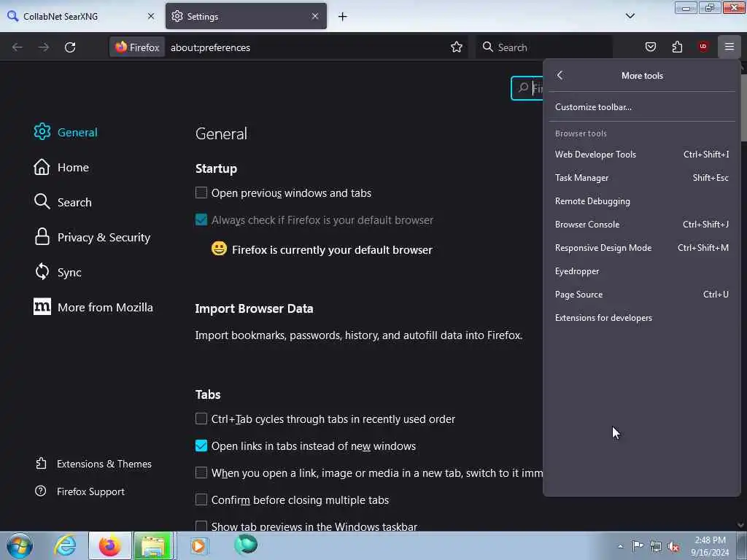This screenshot has width=747, height=560.
Task: Open the Firefox hamburger menu
Action: point(729,47)
